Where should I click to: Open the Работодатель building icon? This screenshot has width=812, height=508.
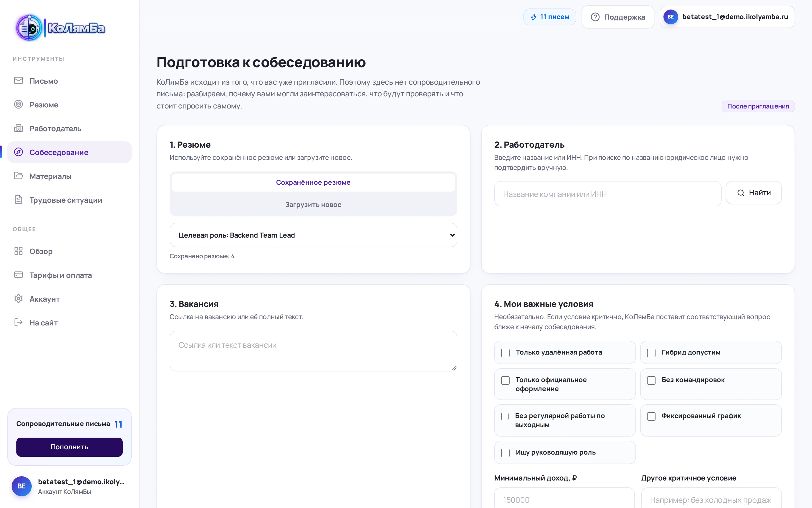click(19, 128)
